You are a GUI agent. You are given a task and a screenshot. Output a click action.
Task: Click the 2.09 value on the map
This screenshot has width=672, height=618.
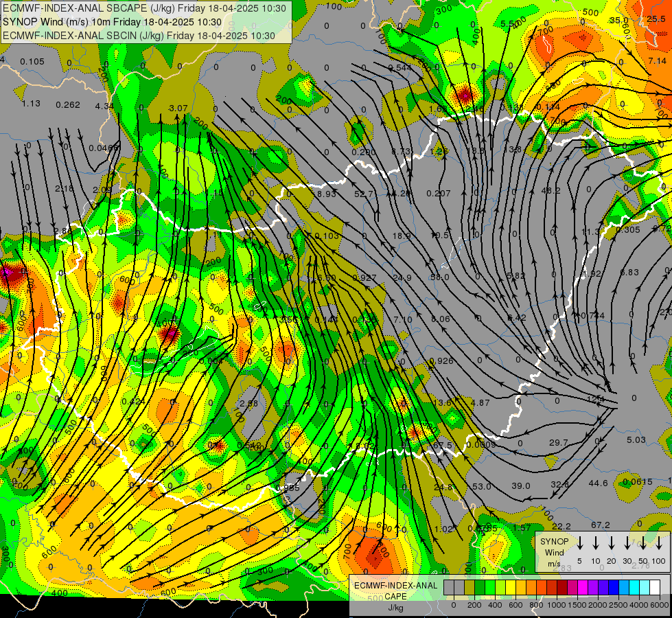point(102,190)
